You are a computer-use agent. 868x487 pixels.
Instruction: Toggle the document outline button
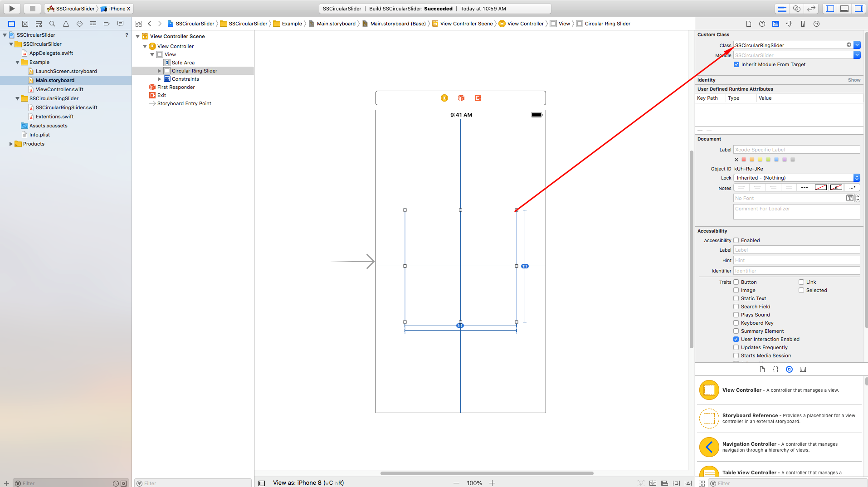pos(262,483)
